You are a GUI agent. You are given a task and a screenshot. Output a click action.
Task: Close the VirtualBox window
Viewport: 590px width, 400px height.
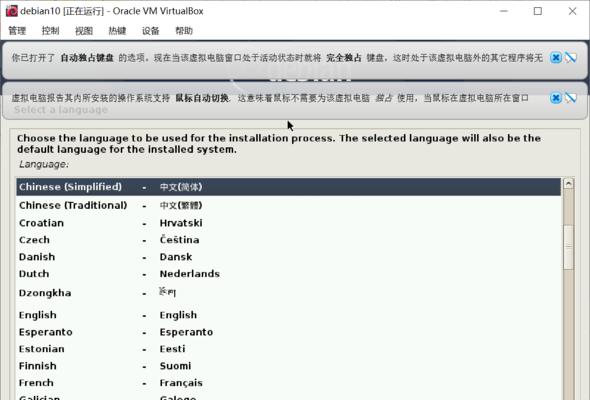click(x=572, y=11)
